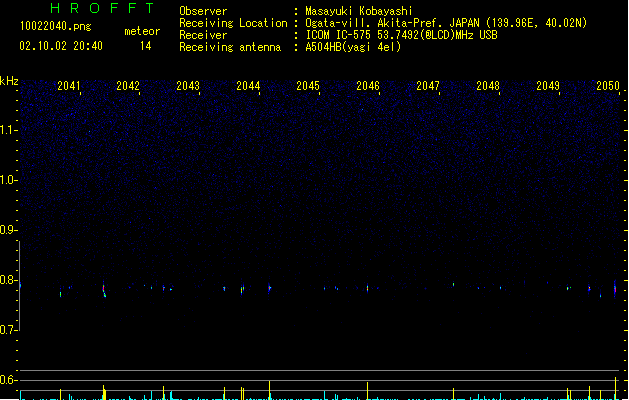Click observer name Masayuki Kobayashi
The image size is (629, 400).
pos(359,11)
